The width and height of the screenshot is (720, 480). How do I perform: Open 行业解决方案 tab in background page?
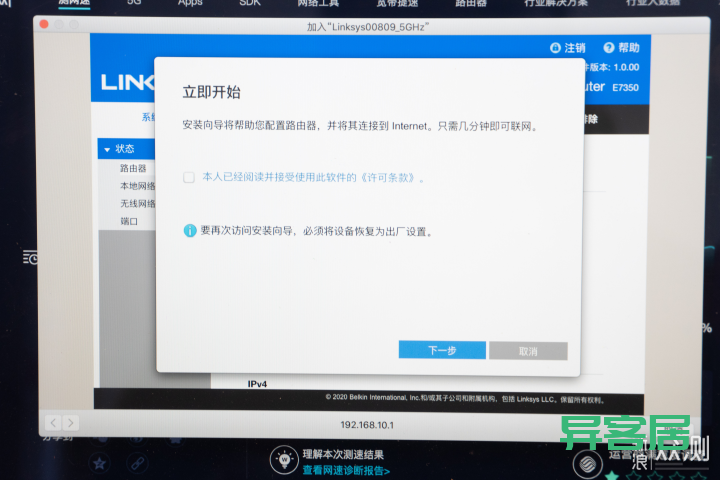(x=556, y=3)
